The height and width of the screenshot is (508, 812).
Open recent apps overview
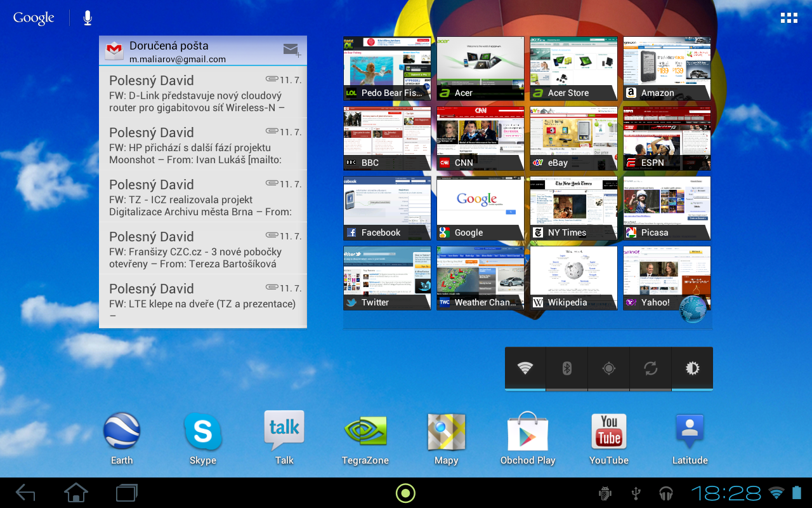[x=126, y=492]
